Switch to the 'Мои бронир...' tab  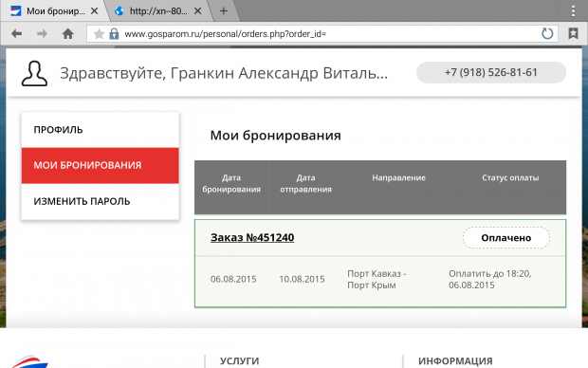click(56, 10)
